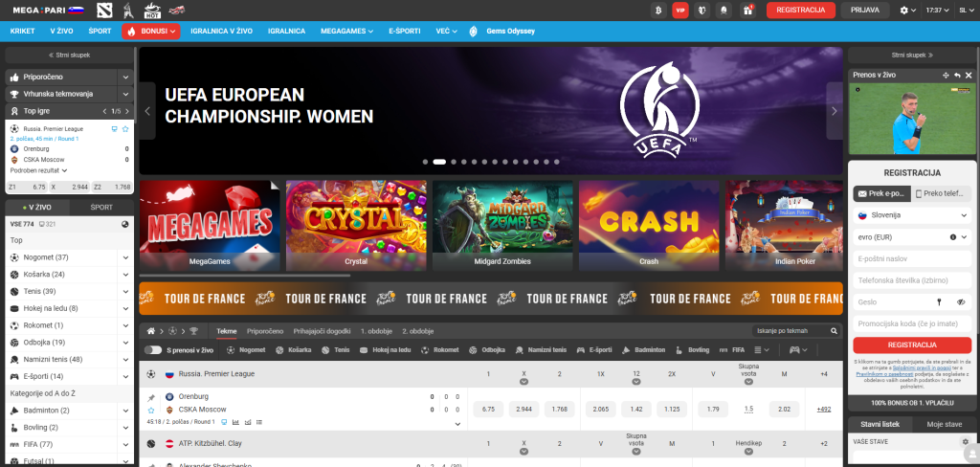This screenshot has height=467, width=980.
Task: Expand Podroben rezultat details
Action: (x=38, y=170)
